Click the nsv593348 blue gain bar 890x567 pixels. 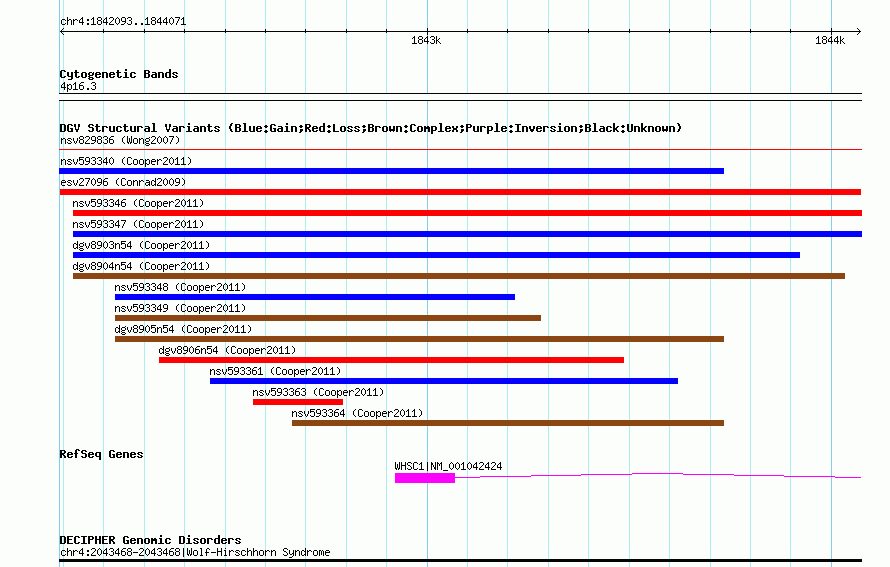pos(314,297)
